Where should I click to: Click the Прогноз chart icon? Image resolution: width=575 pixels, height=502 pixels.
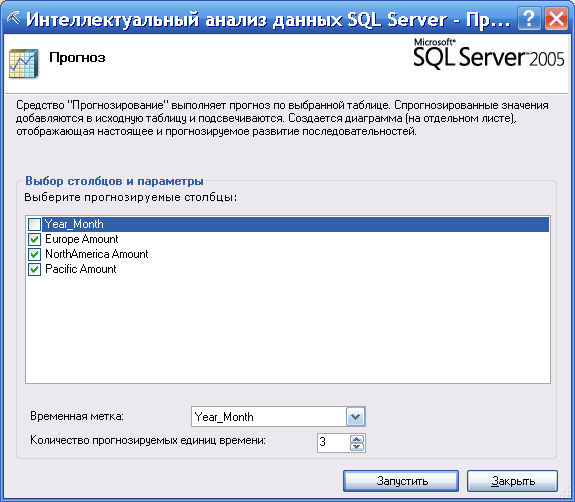point(23,63)
